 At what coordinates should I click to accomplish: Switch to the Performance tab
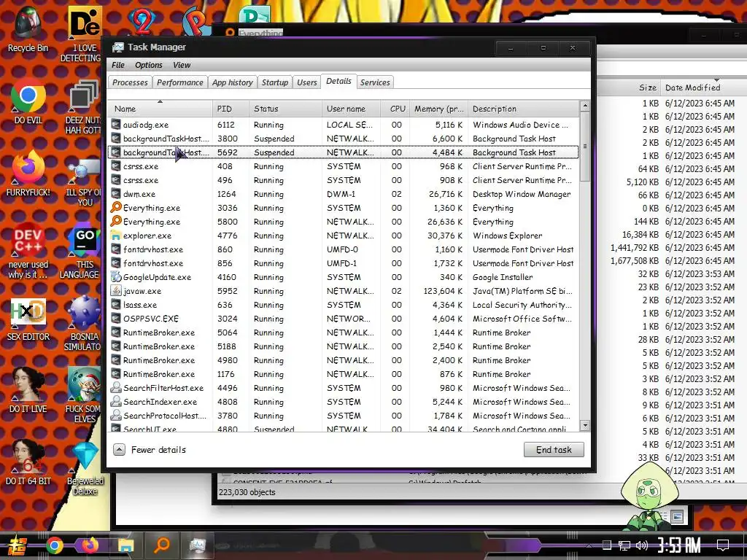(x=180, y=82)
